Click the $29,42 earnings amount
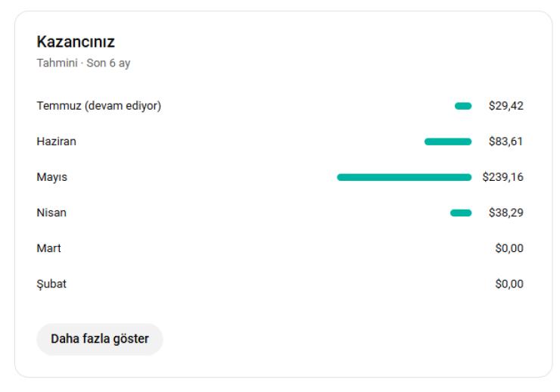The width and height of the screenshot is (560, 392). (x=506, y=106)
